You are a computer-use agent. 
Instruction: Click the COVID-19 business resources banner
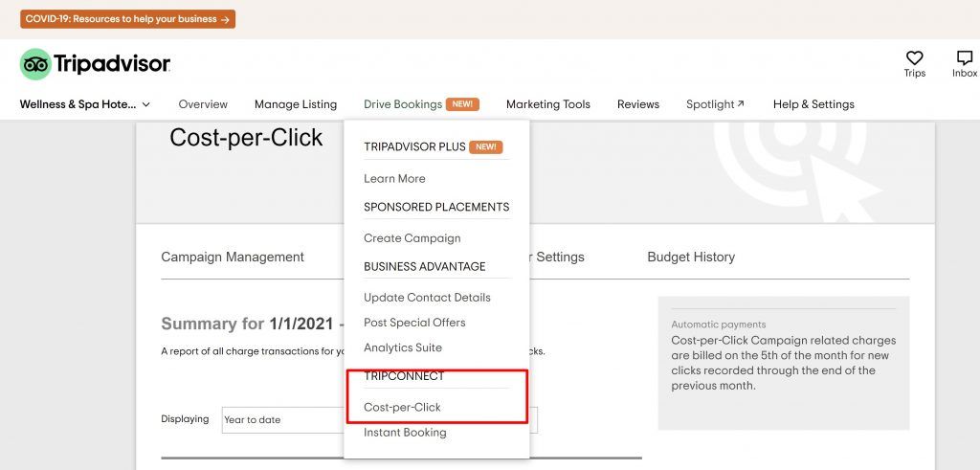(127, 19)
